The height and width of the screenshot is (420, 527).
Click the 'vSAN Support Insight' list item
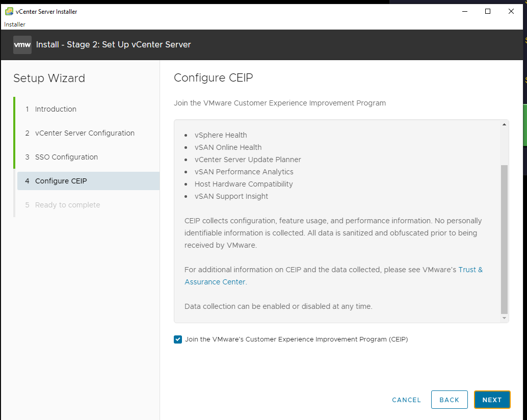coord(231,196)
